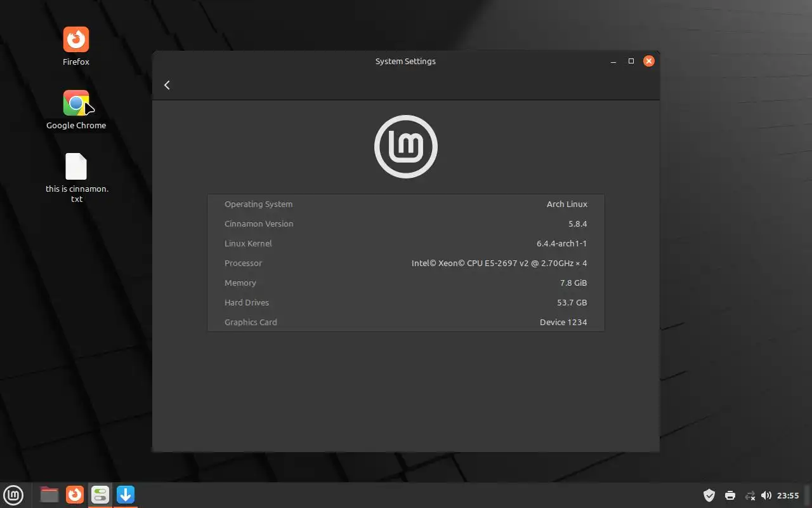Screen dimensions: 812x508
Task: Close the System Settings window
Action: pyautogui.click(x=648, y=61)
